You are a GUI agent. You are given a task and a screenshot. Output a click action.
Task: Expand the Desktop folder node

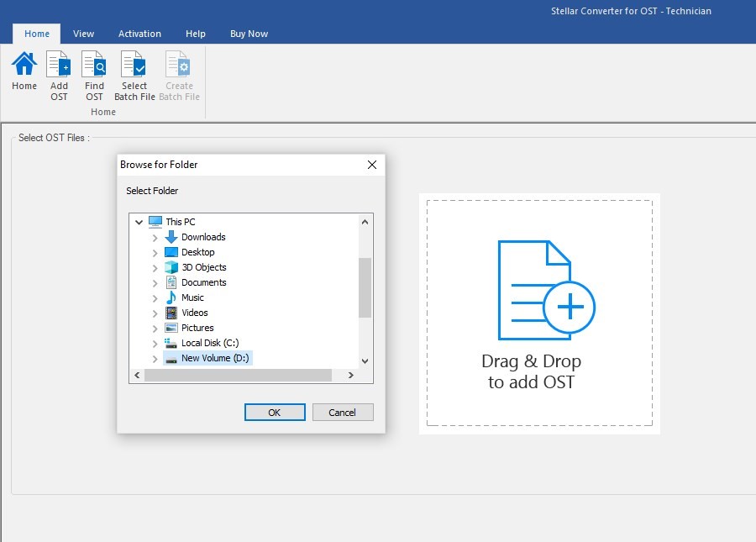[155, 253]
